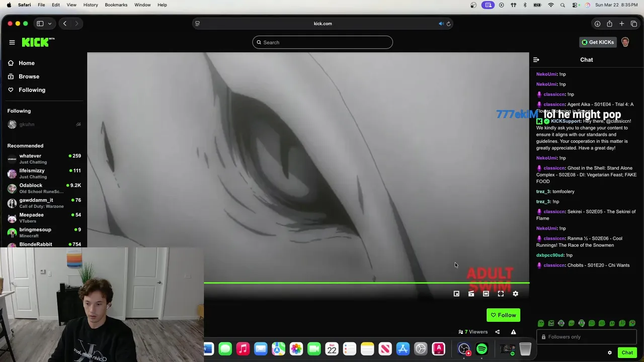644x362 pixels.
Task: Open the Safari File menu
Action: [41, 5]
